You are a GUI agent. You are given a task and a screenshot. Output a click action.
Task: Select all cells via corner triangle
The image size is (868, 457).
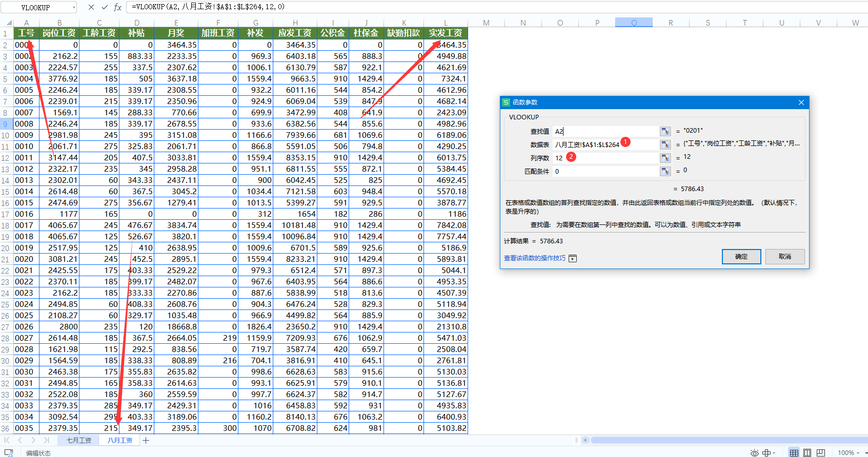tap(9, 23)
